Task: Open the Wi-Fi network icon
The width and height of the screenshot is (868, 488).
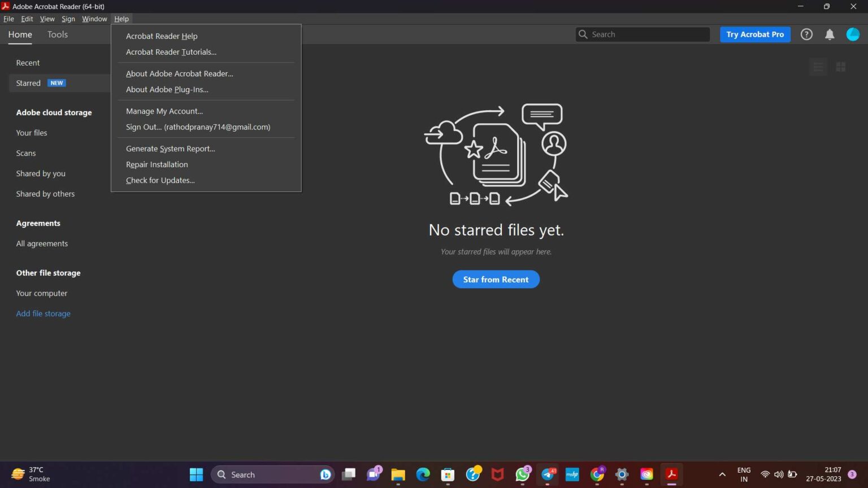Action: point(765,474)
